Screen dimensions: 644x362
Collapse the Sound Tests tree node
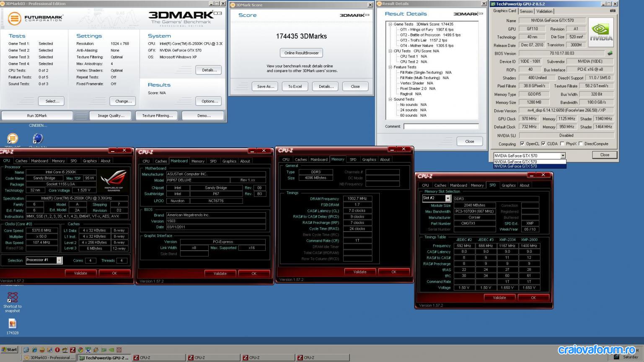click(x=390, y=99)
